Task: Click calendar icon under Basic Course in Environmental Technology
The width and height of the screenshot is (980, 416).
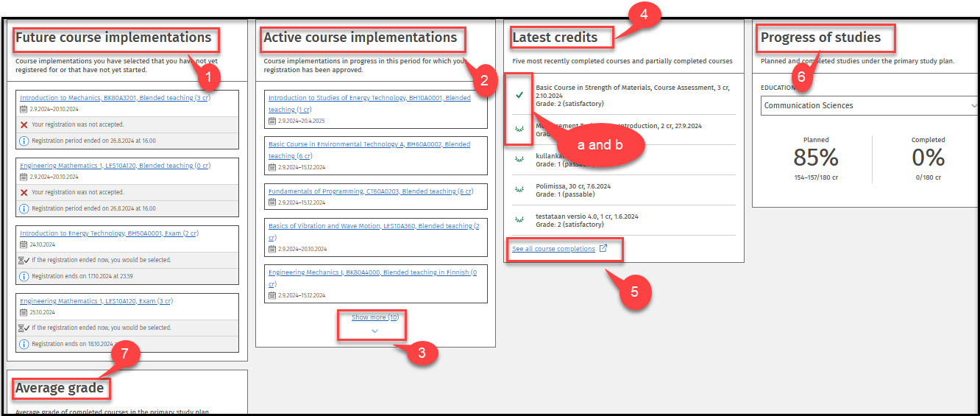Action: [272, 167]
